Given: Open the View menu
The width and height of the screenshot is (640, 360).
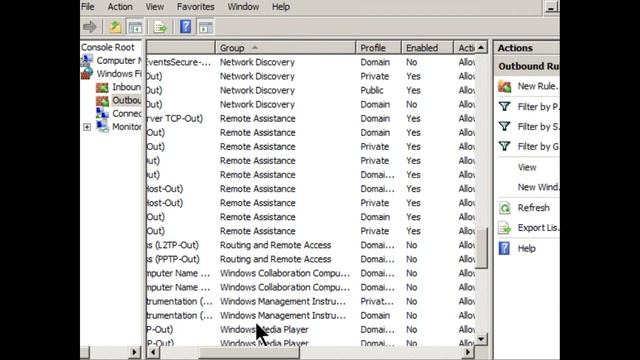Looking at the screenshot, I should click(x=155, y=7).
